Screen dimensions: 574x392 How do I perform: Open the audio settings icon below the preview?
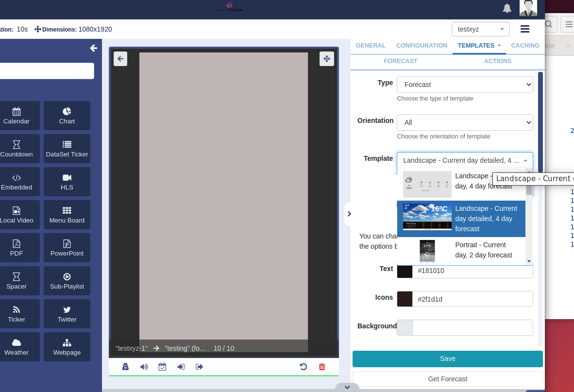(144, 367)
